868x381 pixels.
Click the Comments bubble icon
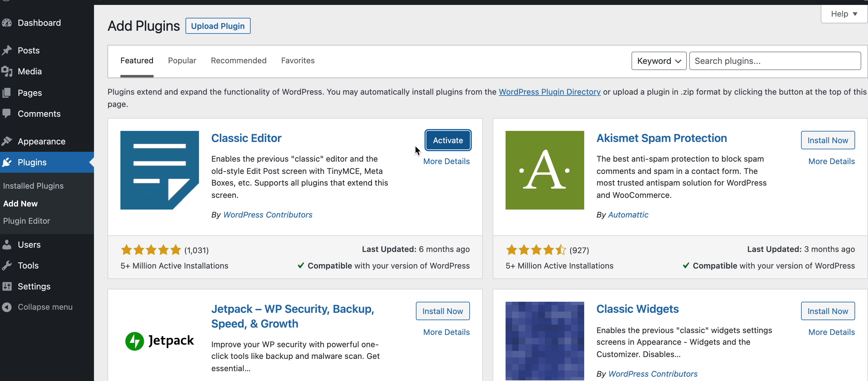(x=7, y=114)
